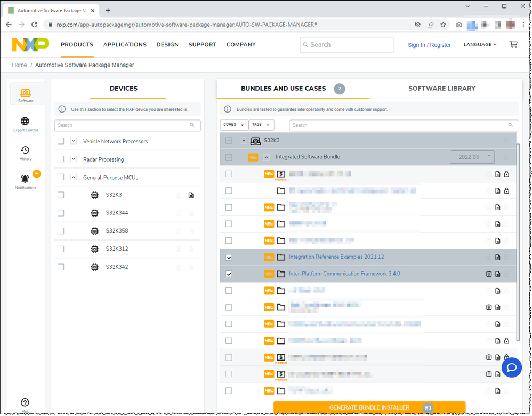Open the S32K3 device document icon
The image size is (532, 416).
pyautogui.click(x=191, y=195)
